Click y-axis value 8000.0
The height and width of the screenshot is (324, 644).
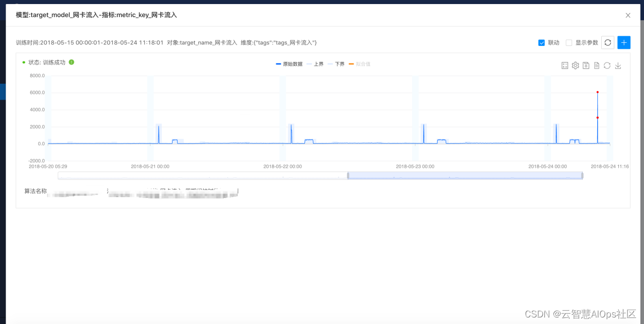pyautogui.click(x=37, y=76)
